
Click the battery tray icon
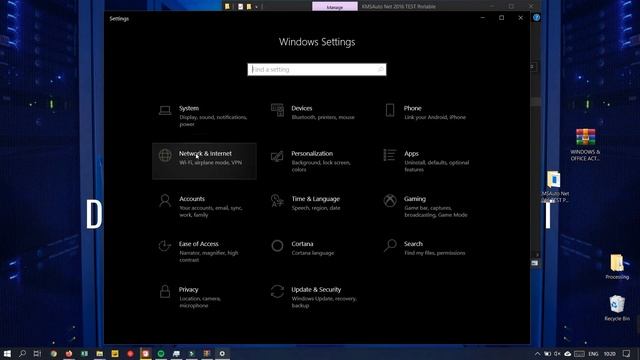pyautogui.click(x=547, y=354)
